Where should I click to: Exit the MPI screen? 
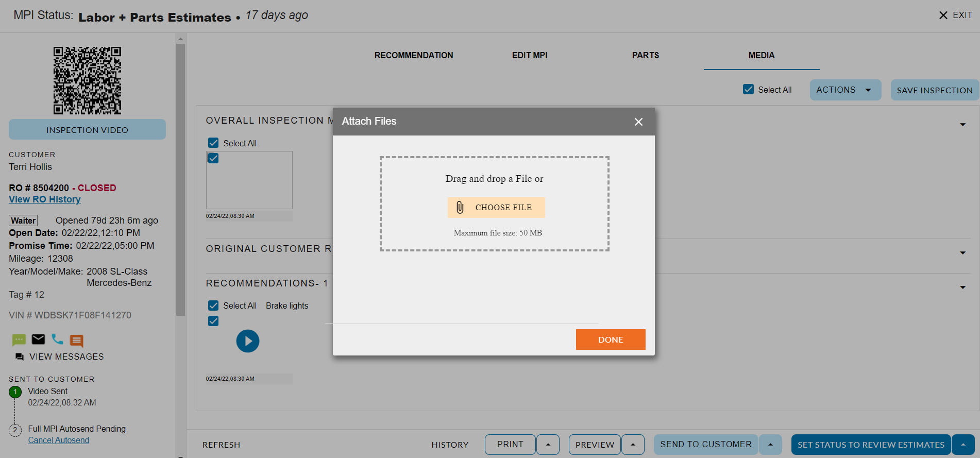click(955, 15)
